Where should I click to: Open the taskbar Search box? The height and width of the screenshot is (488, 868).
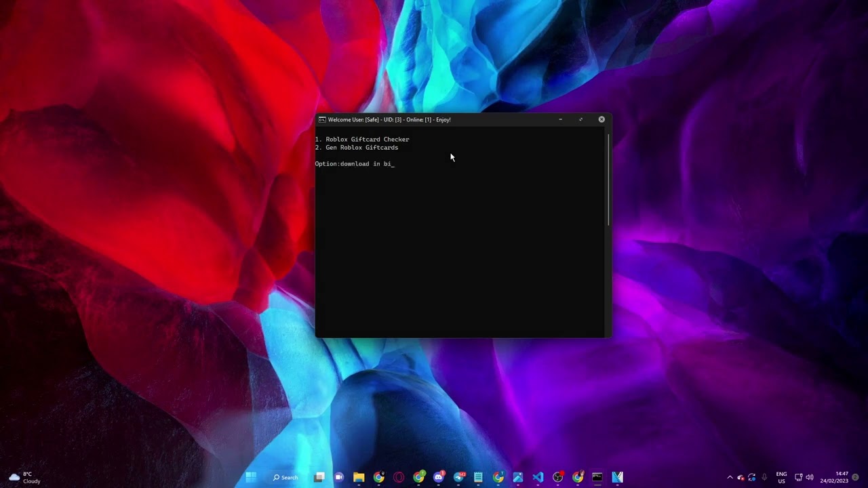[285, 477]
